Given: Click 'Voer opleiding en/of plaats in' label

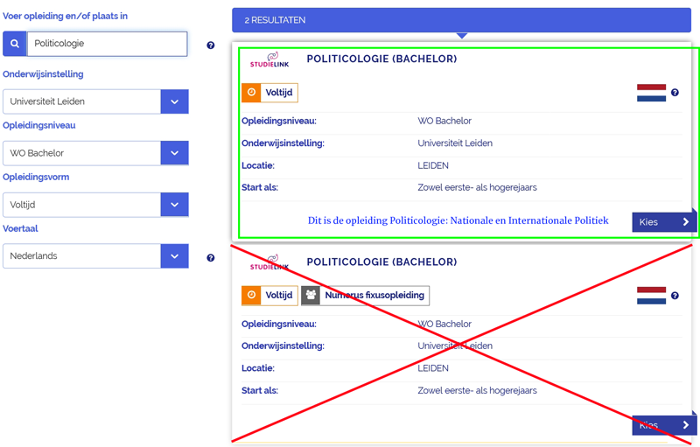Looking at the screenshot, I should click(65, 16).
